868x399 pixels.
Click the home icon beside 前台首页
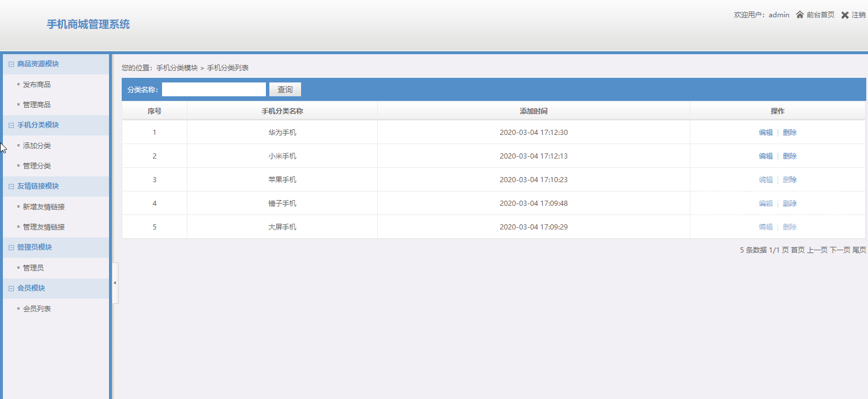pos(800,15)
